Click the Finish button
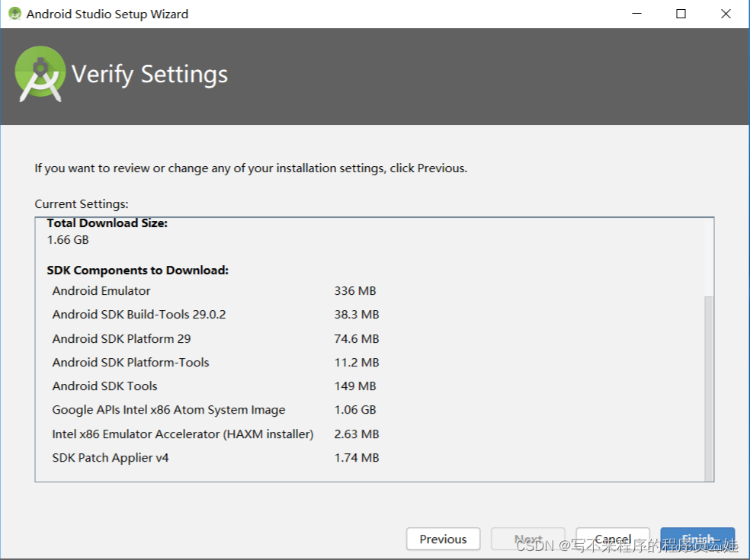Viewport: 750px width, 560px height. (x=697, y=539)
